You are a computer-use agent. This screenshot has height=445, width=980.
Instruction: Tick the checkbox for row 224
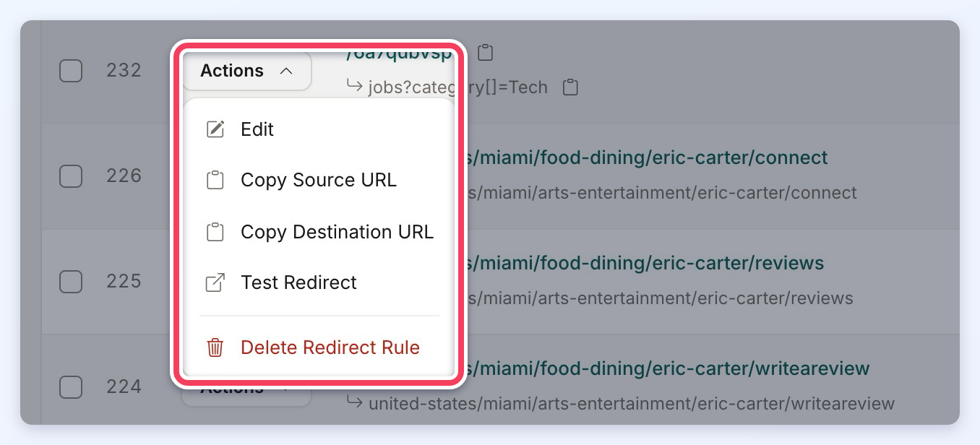[71, 387]
